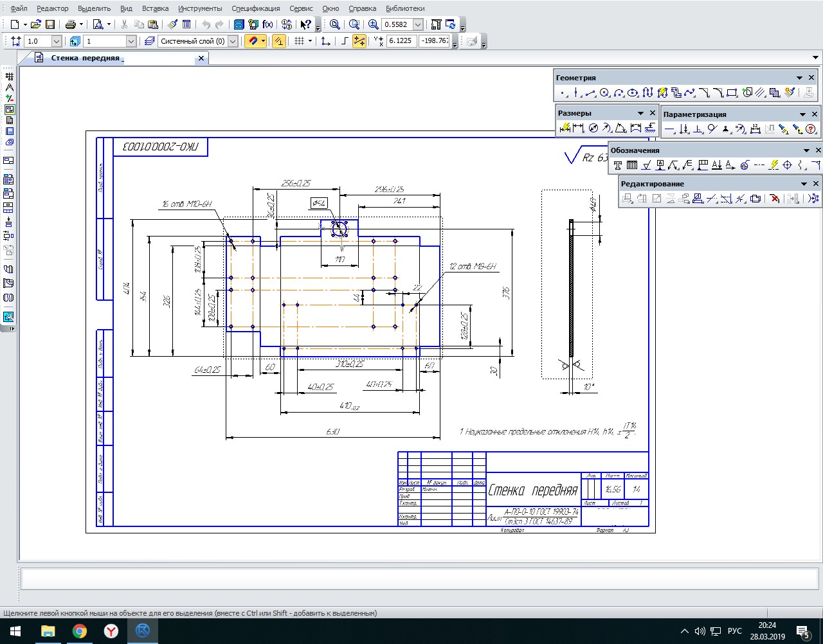Switch to the Стенка передняя document tab
The image size is (823, 644).
click(x=86, y=58)
